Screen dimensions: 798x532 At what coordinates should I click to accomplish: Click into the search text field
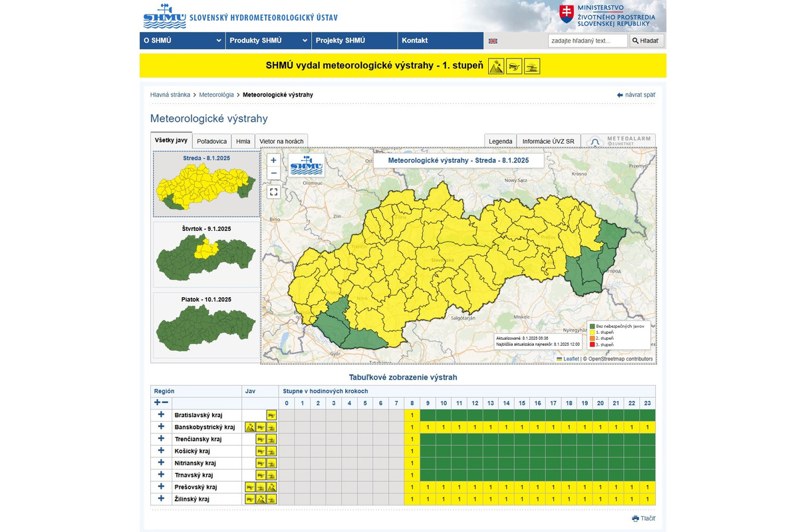(587, 41)
